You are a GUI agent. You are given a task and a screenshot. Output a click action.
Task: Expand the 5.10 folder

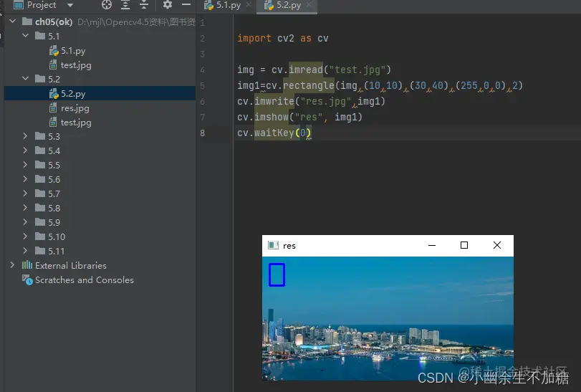click(25, 236)
